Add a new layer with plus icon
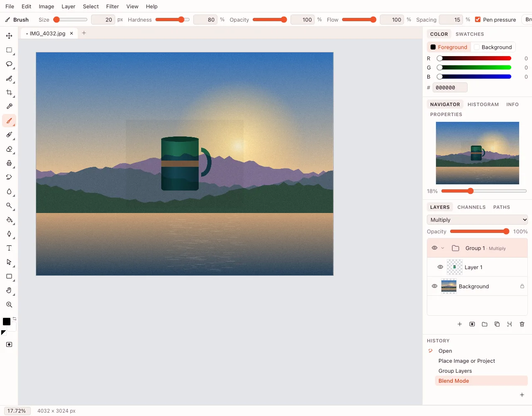The image size is (532, 416). click(460, 324)
